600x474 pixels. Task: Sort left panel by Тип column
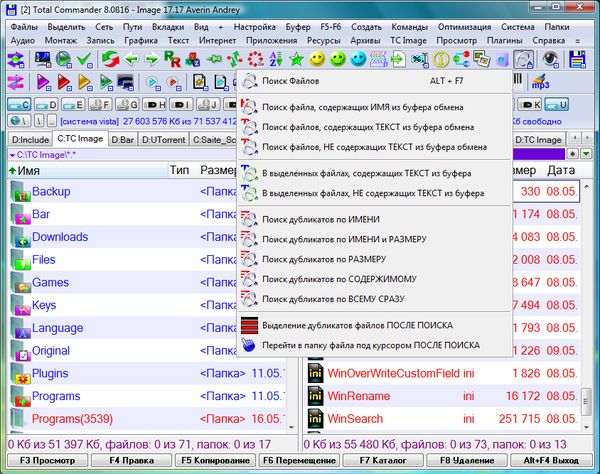179,171
